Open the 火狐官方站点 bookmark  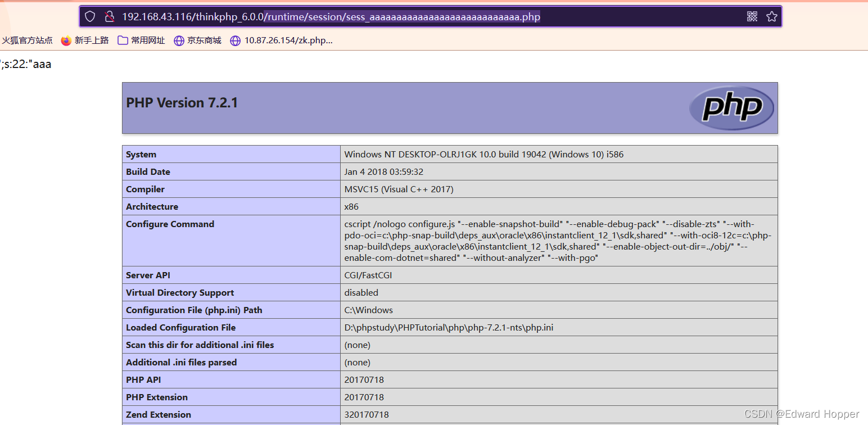click(x=26, y=40)
